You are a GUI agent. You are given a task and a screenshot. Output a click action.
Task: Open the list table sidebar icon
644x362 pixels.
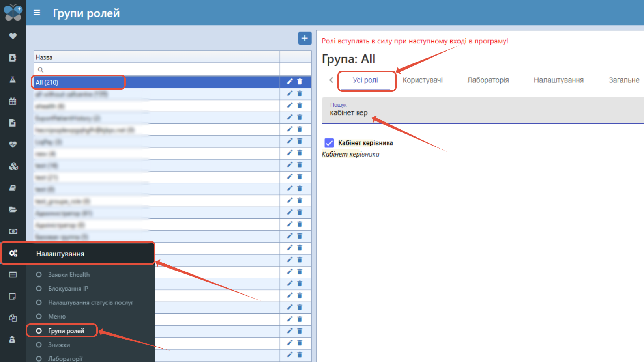pos(13,274)
